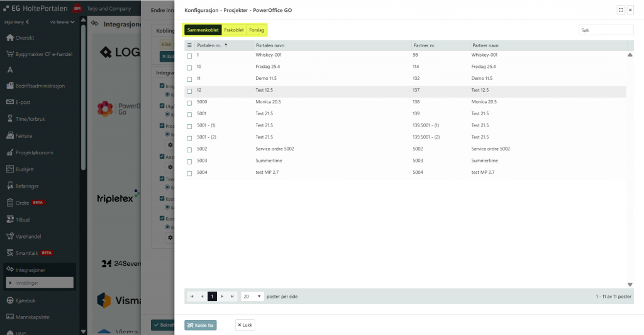644x335 pixels.
Task: Open Tilbud basket icon in sidebar
Action: 10,219
